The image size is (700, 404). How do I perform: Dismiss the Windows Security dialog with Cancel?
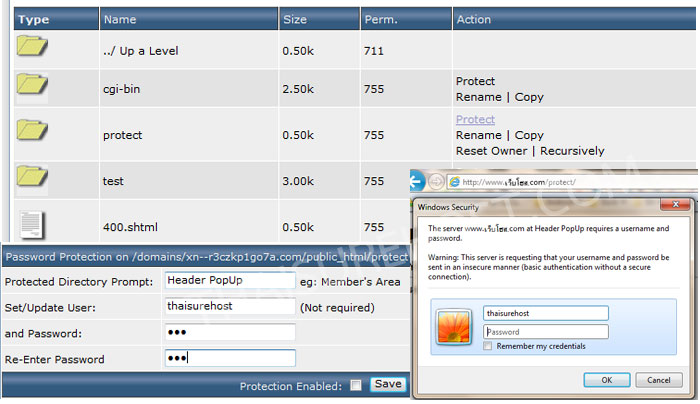(658, 380)
